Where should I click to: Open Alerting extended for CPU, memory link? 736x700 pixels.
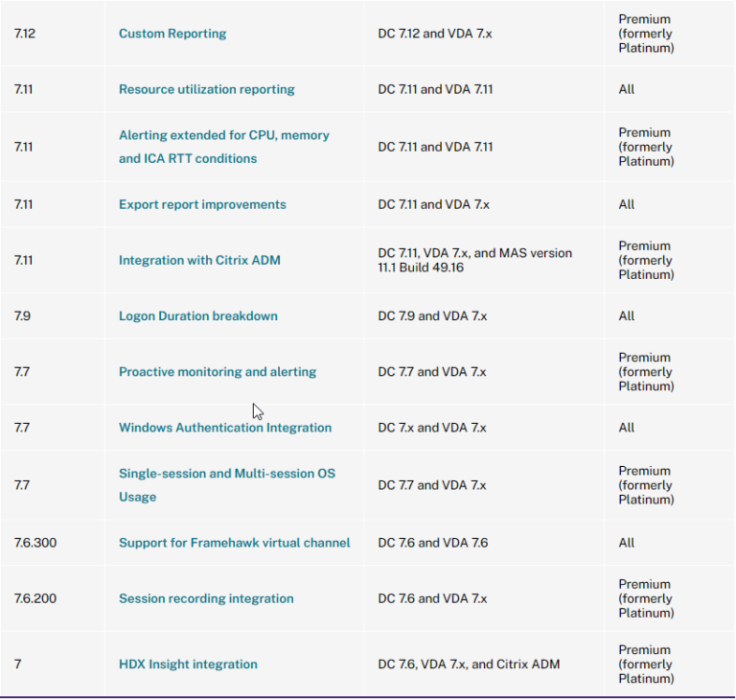click(x=223, y=135)
